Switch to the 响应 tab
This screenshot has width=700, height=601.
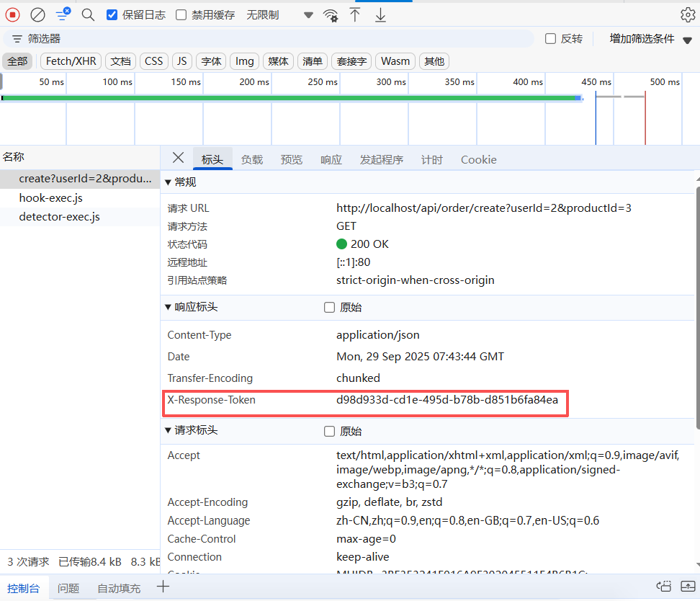(331, 160)
